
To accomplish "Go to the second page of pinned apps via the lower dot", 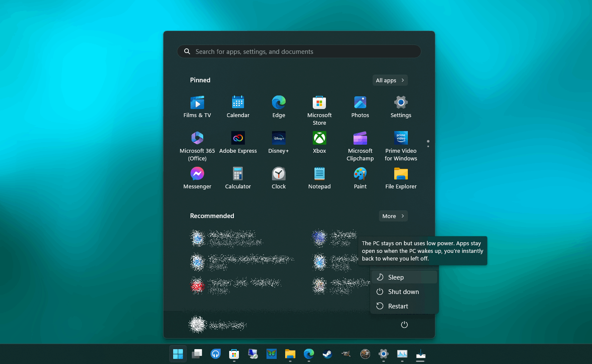I will click(428, 146).
